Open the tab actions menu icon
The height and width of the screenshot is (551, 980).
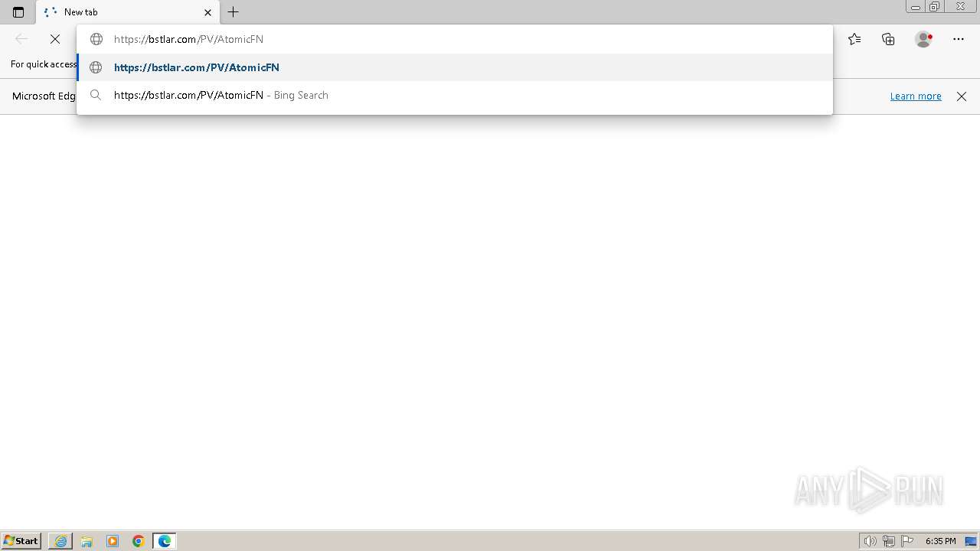[18, 12]
